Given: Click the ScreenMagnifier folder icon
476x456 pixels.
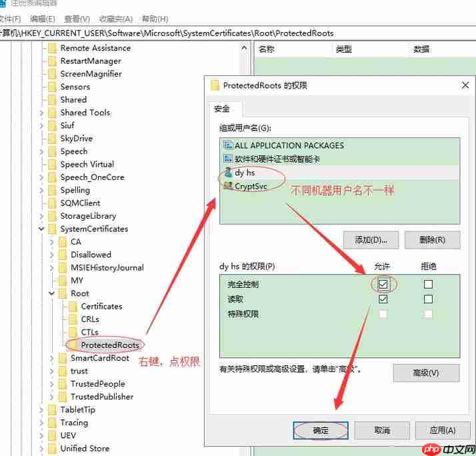Looking at the screenshot, I should [52, 74].
